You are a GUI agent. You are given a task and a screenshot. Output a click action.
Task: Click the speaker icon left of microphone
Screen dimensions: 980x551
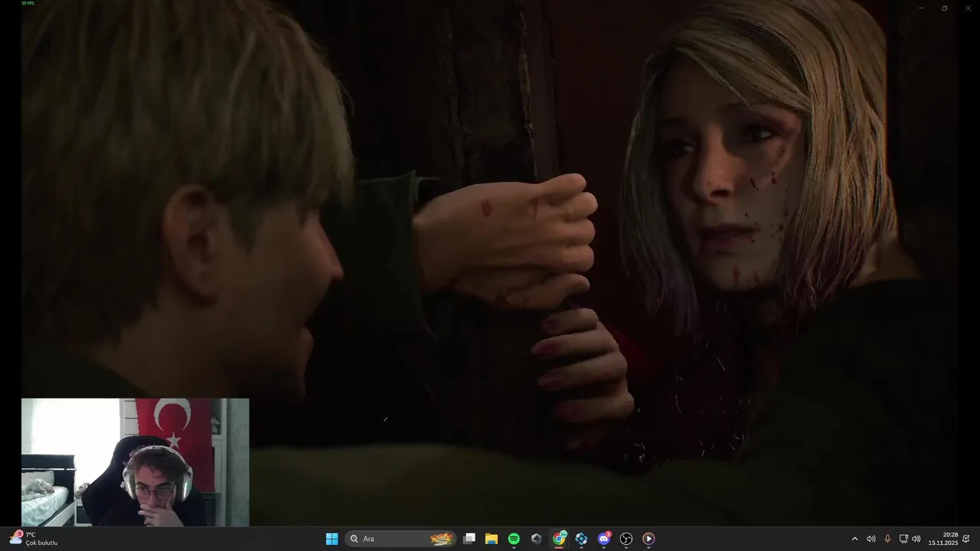point(871,539)
